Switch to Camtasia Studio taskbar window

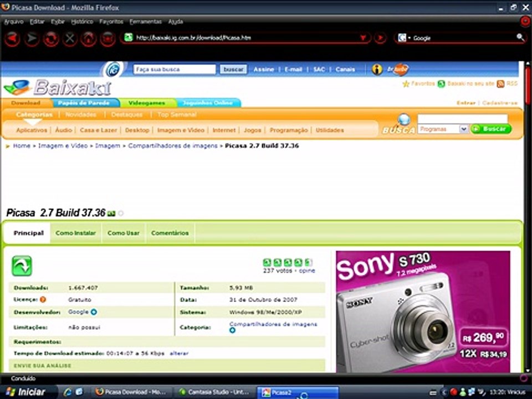click(x=214, y=392)
